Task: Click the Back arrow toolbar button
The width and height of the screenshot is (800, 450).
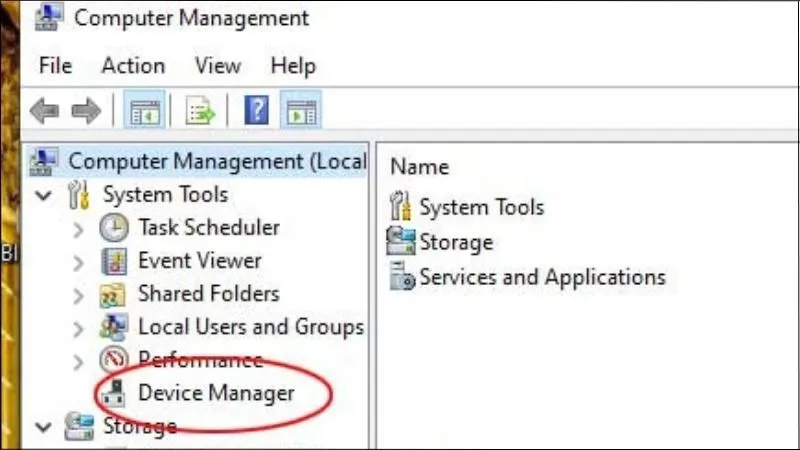Action: [x=44, y=111]
